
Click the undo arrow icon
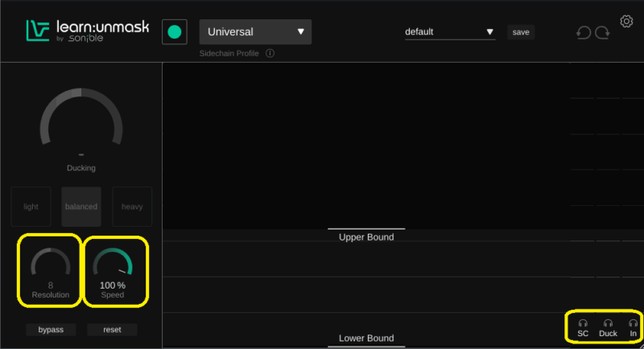pos(584,33)
